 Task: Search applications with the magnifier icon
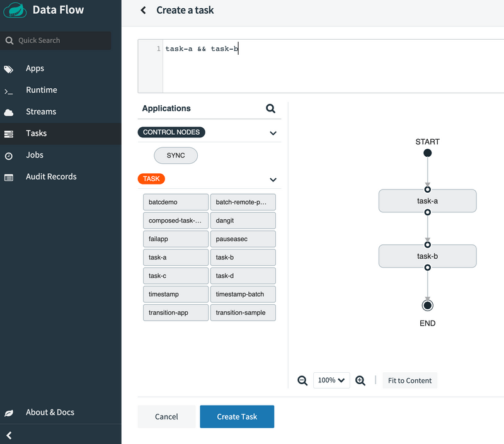click(x=271, y=108)
